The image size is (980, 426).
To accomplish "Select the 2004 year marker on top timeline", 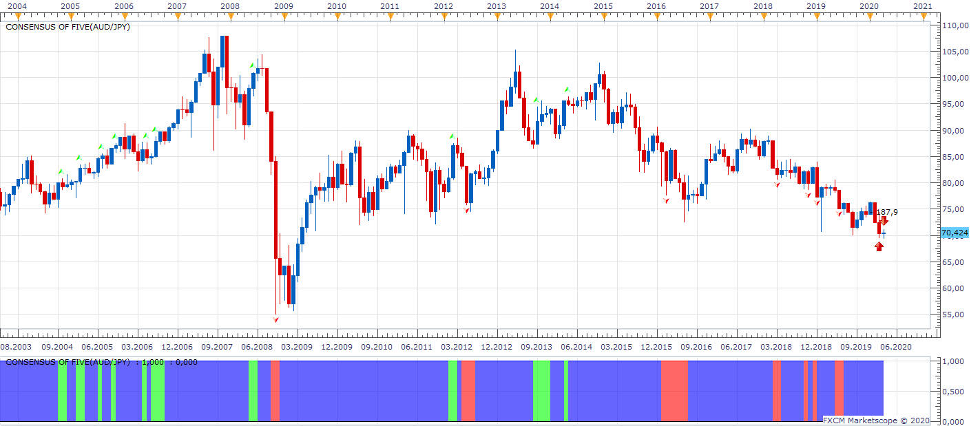I will click(17, 6).
